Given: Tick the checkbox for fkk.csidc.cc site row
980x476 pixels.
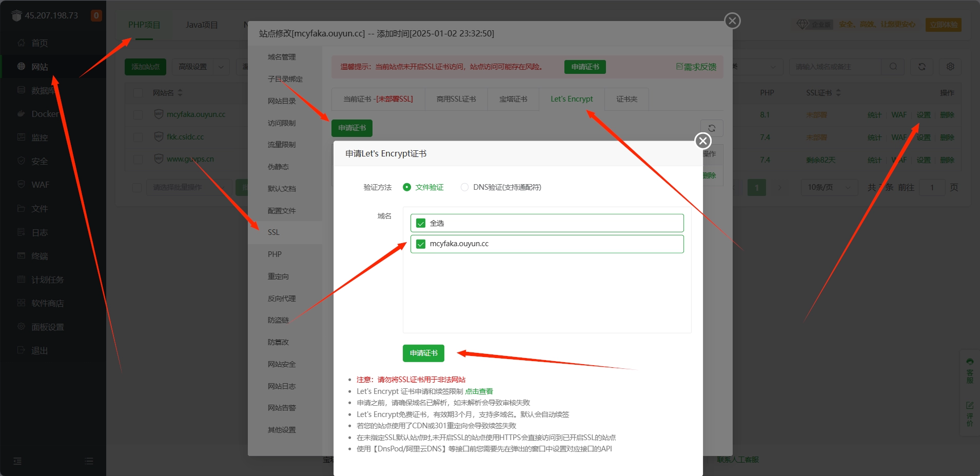Looking at the screenshot, I should point(138,137).
